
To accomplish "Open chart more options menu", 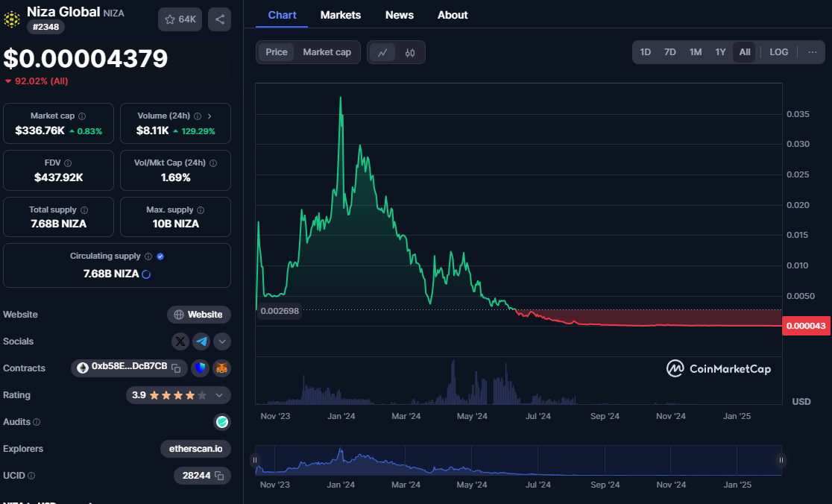I will (813, 52).
